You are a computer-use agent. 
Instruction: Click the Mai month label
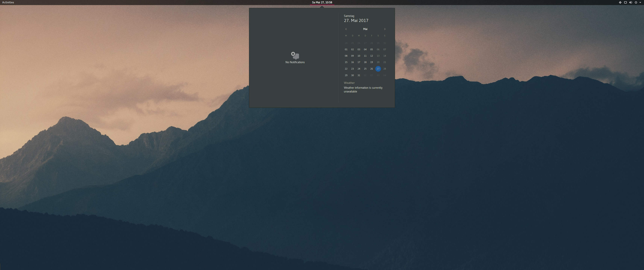[x=365, y=29]
